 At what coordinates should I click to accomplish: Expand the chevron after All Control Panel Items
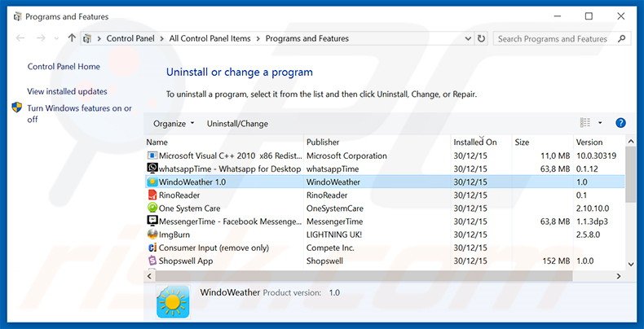coord(258,38)
